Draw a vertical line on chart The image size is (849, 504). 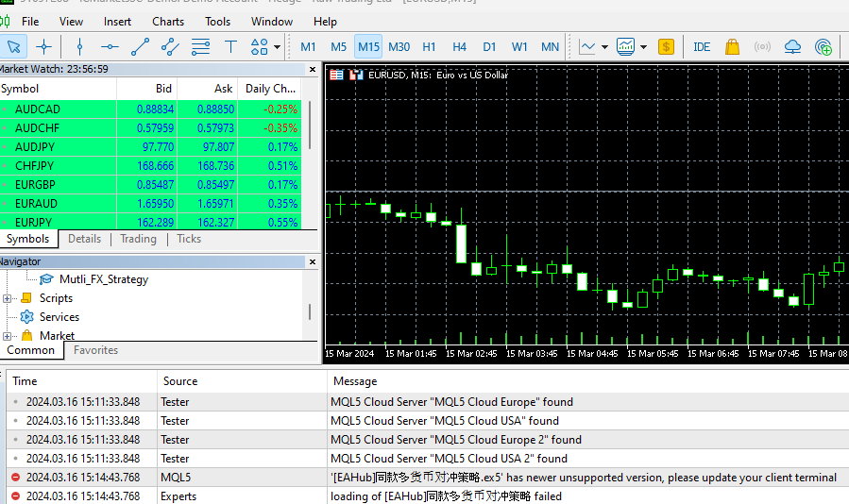[79, 47]
